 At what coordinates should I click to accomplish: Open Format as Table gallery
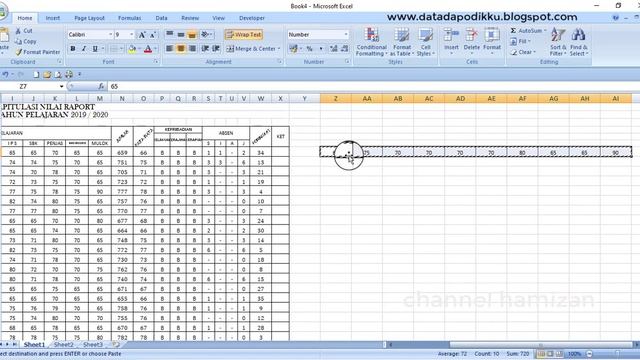click(x=402, y=42)
